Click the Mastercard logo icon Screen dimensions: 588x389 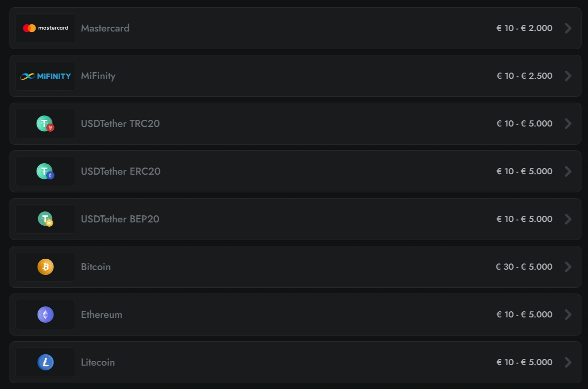point(45,28)
